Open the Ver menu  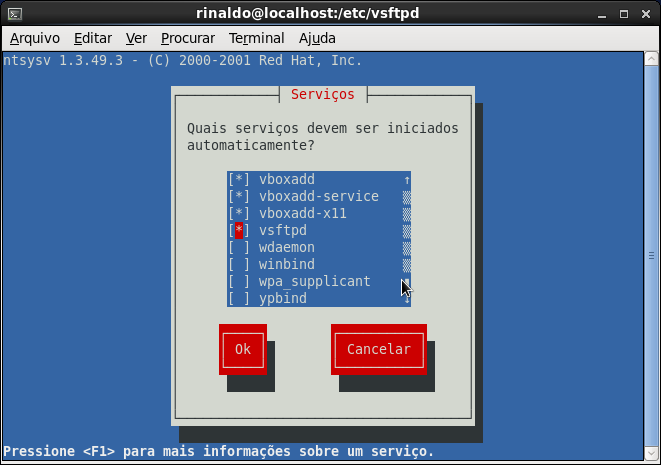[x=137, y=38]
